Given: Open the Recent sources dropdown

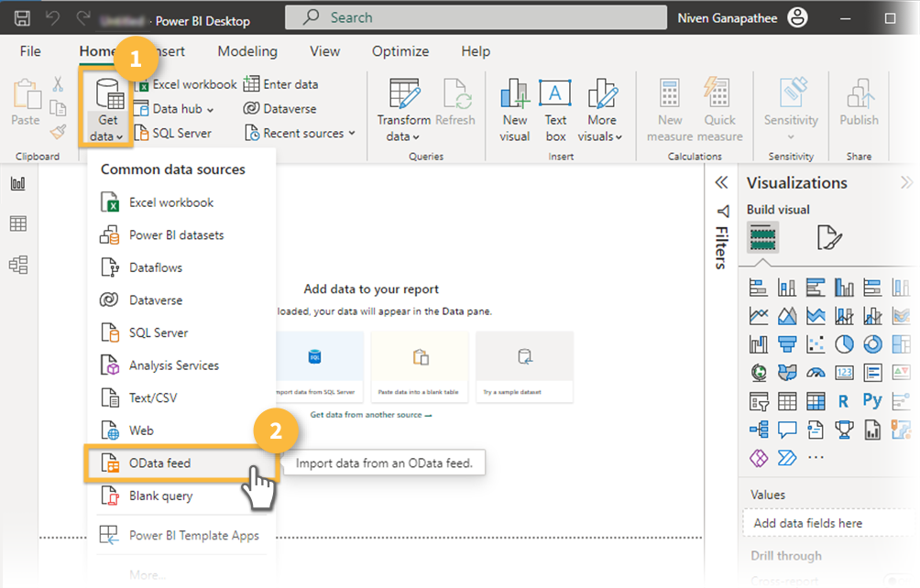Looking at the screenshot, I should [301, 134].
